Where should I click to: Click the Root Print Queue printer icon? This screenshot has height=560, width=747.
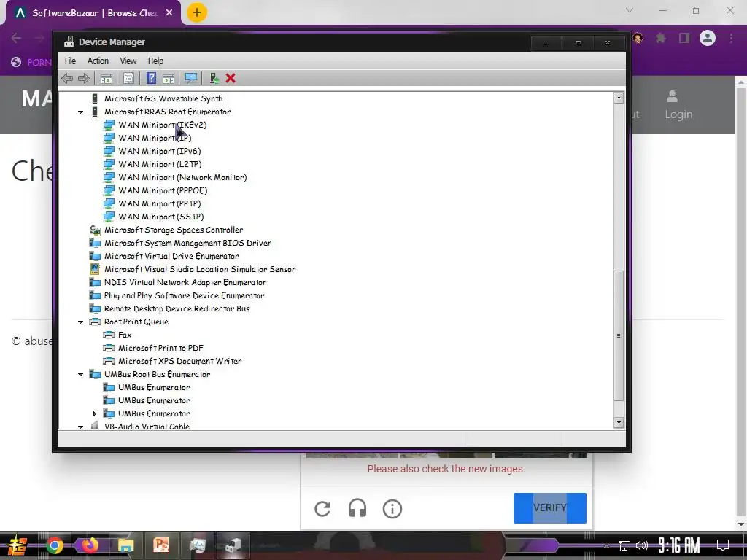[95, 322]
